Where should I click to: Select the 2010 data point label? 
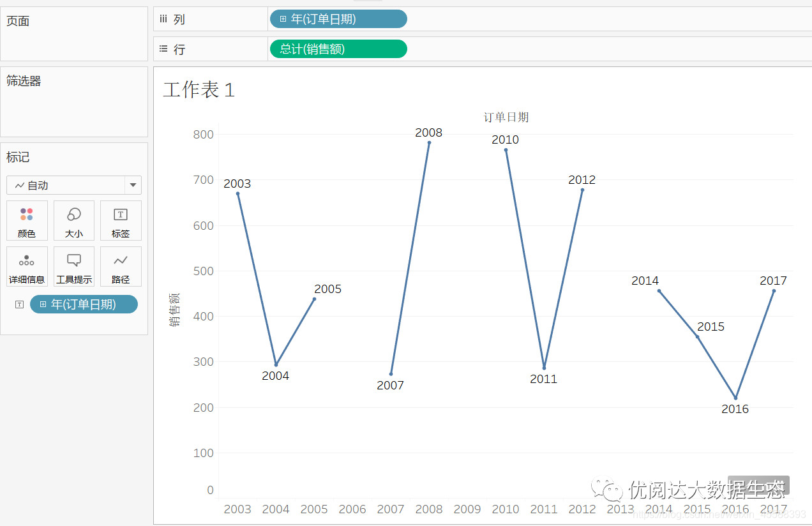(x=506, y=140)
